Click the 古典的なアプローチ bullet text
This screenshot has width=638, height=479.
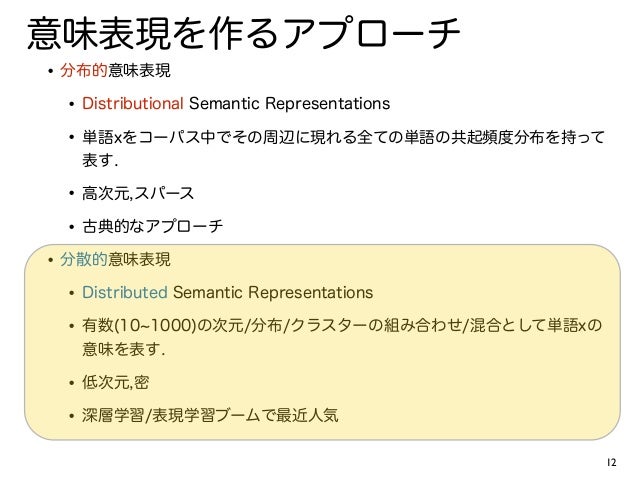151,226
